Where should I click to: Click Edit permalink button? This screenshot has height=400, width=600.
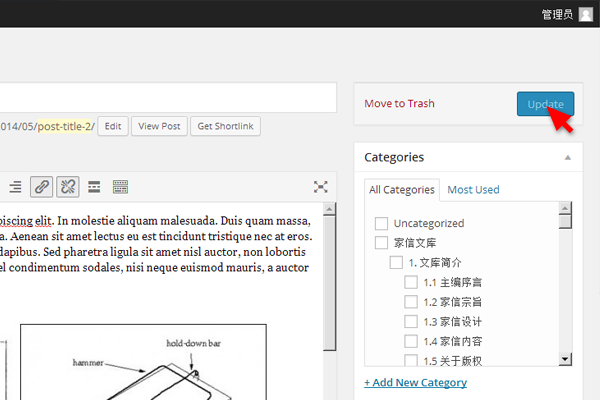[x=113, y=126]
